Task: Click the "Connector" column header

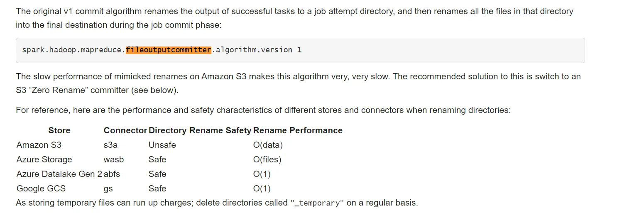Action: (125, 130)
